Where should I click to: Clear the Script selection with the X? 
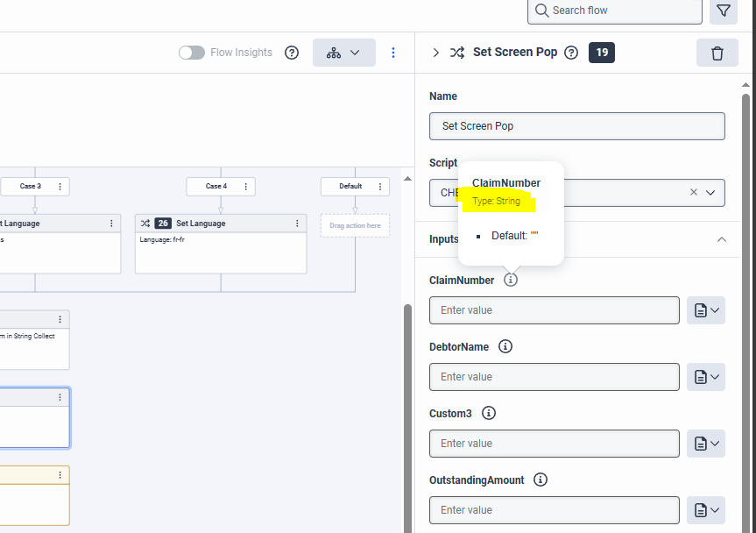[693, 192]
